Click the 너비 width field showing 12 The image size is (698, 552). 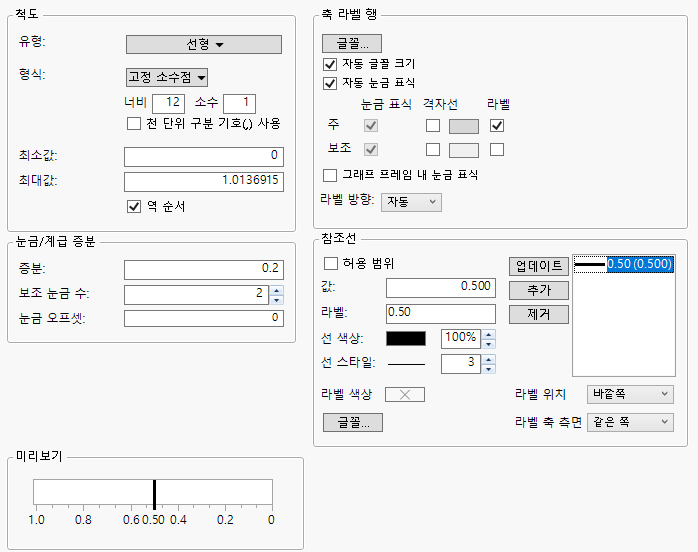click(x=168, y=103)
